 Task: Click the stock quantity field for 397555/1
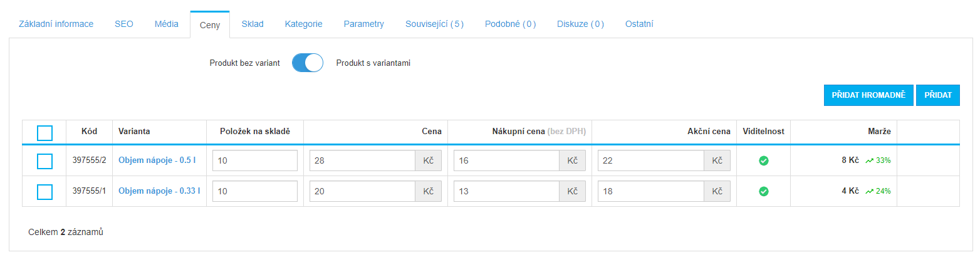(255, 191)
